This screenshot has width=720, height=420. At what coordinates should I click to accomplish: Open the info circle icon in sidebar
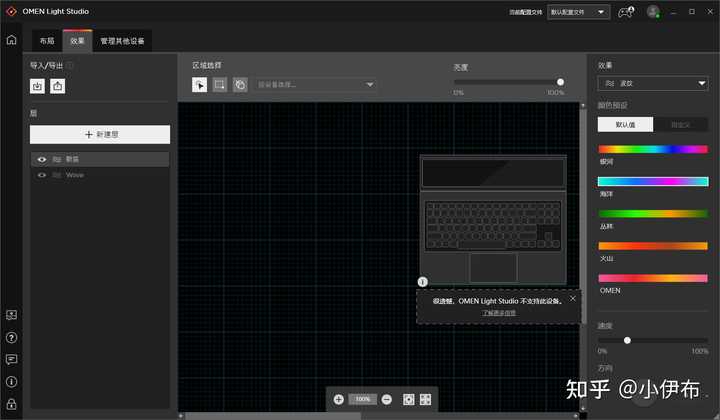click(11, 382)
